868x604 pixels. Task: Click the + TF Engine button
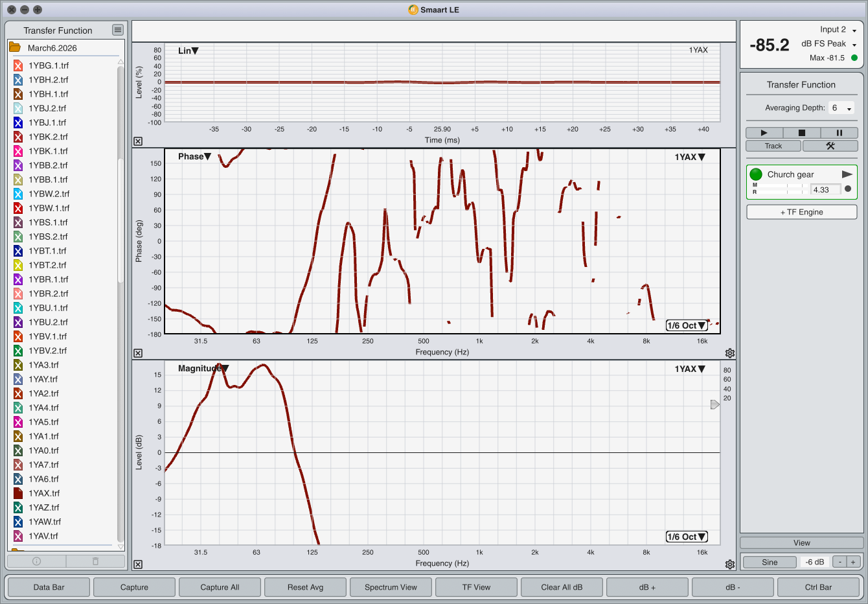(x=802, y=212)
